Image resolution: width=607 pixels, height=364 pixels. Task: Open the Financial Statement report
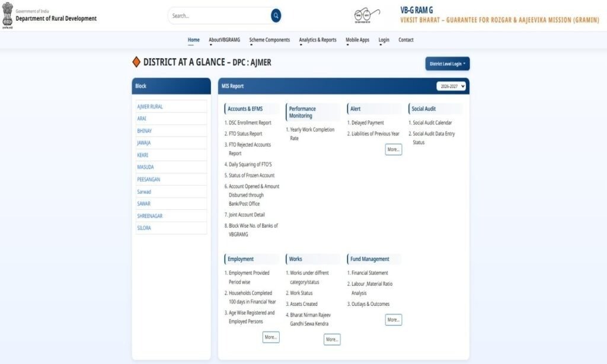(x=370, y=273)
